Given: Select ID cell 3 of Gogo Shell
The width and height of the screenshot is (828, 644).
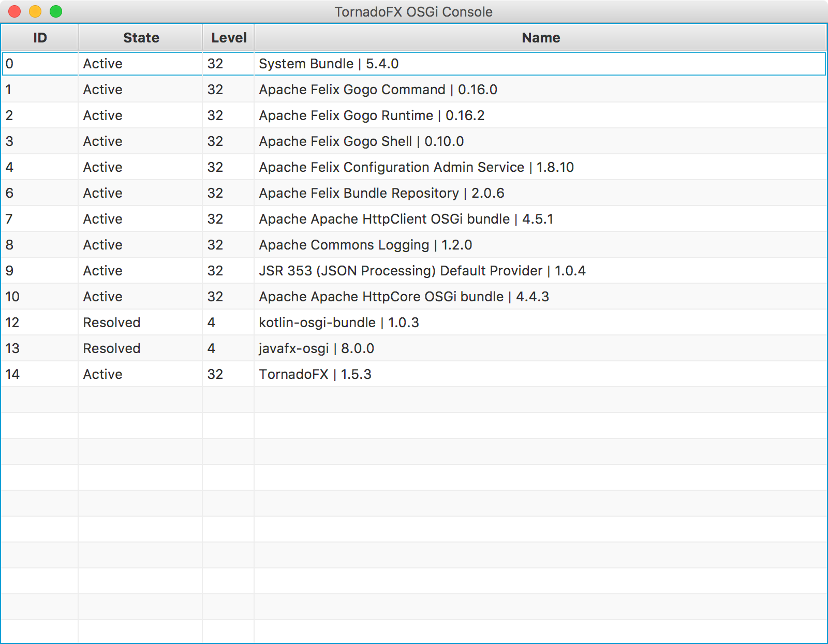Looking at the screenshot, I should (x=40, y=141).
